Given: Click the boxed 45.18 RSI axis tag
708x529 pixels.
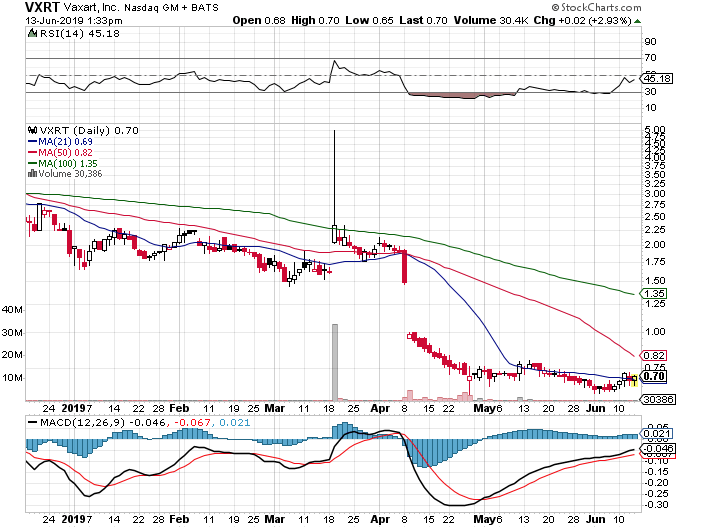Looking at the screenshot, I should point(657,79).
